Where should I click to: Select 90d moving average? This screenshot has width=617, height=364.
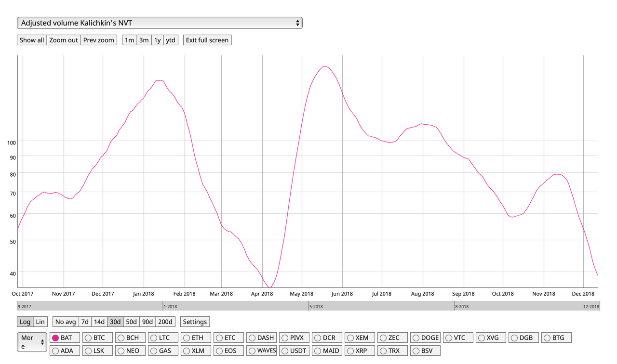point(148,322)
